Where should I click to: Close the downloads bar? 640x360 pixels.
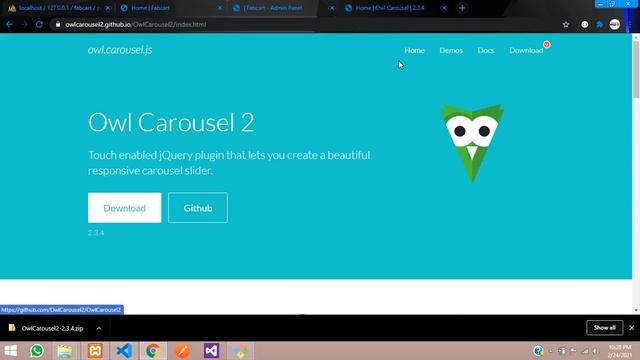(x=631, y=328)
